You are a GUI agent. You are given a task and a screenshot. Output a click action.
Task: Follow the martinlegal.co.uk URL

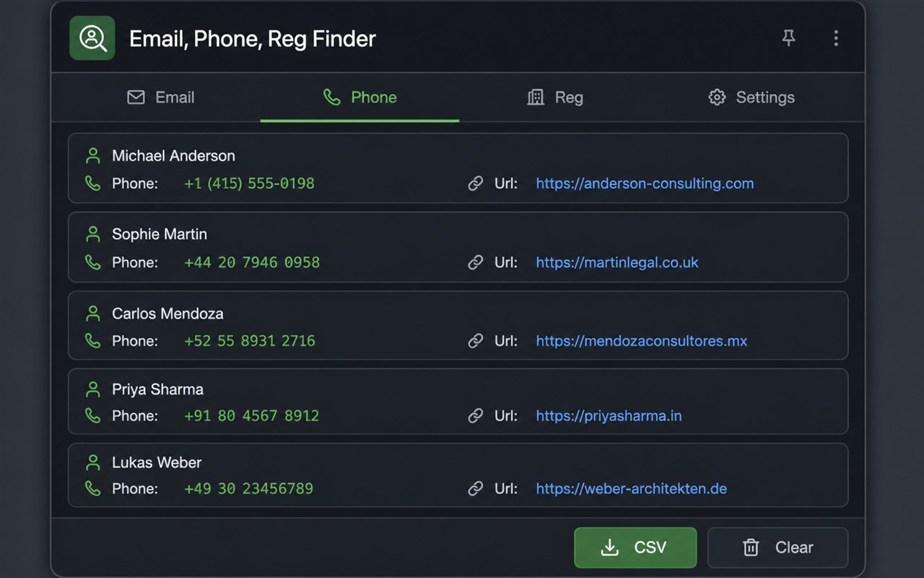pyautogui.click(x=617, y=262)
